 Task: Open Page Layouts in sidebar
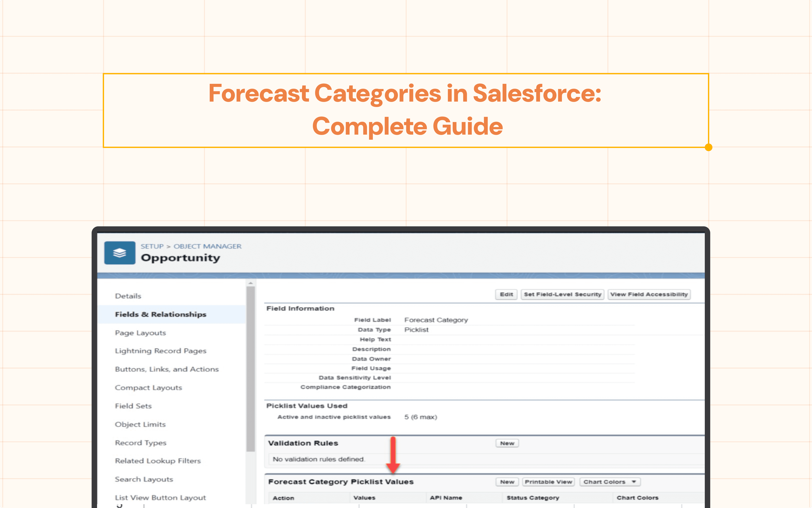click(x=141, y=333)
